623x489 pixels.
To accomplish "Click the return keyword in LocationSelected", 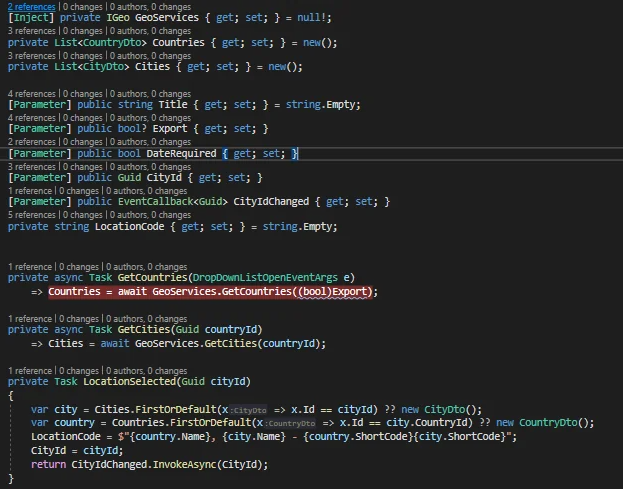I will coord(48,464).
